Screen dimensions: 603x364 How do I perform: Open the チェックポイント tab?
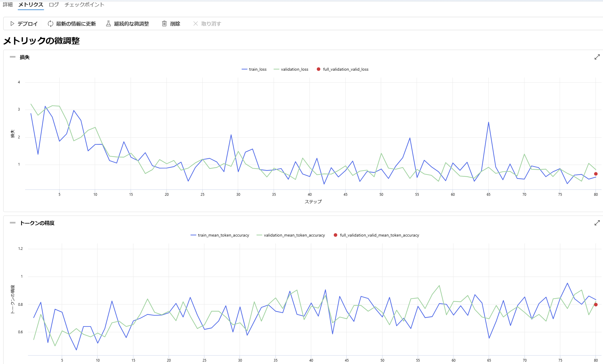(x=84, y=5)
